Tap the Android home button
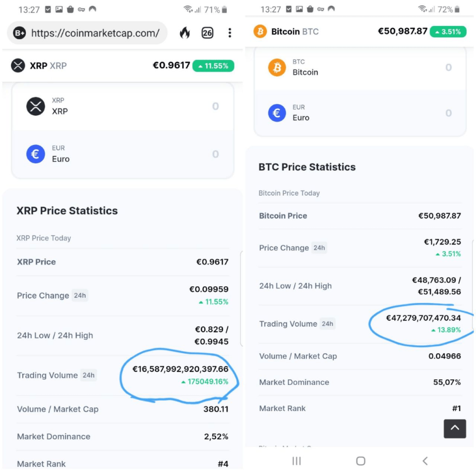The width and height of the screenshot is (476, 476). 361,461
